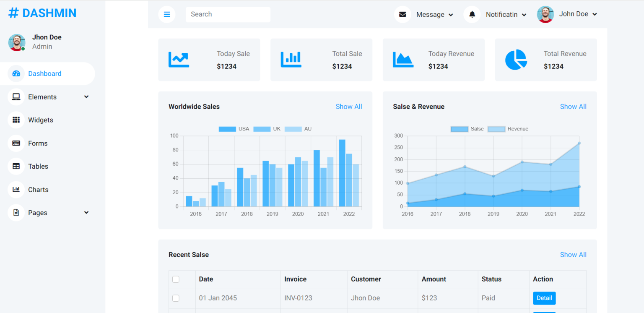This screenshot has width=644, height=313.
Task: Select Dashboard in the sidebar menu
Action: [44, 73]
